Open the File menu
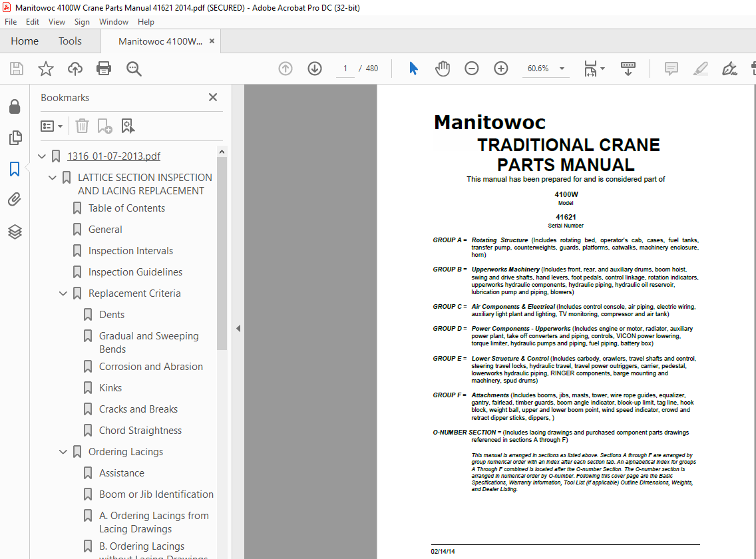Viewport: 756px width, 559px height. tap(11, 22)
